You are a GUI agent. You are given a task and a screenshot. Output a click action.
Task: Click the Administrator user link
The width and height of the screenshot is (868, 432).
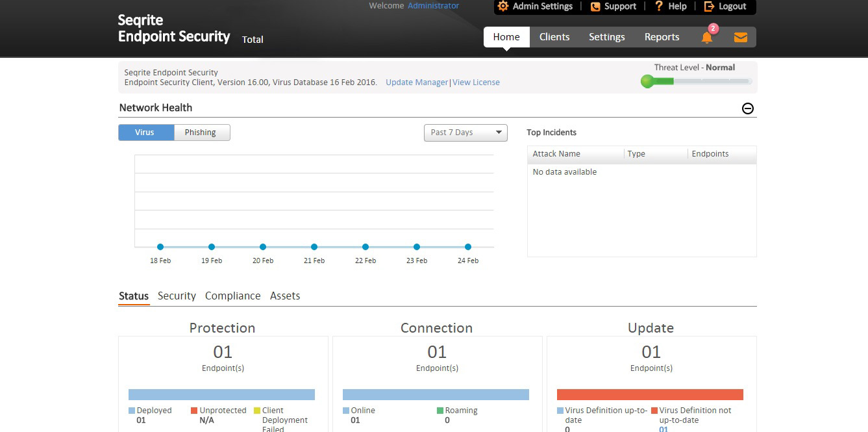tap(433, 6)
